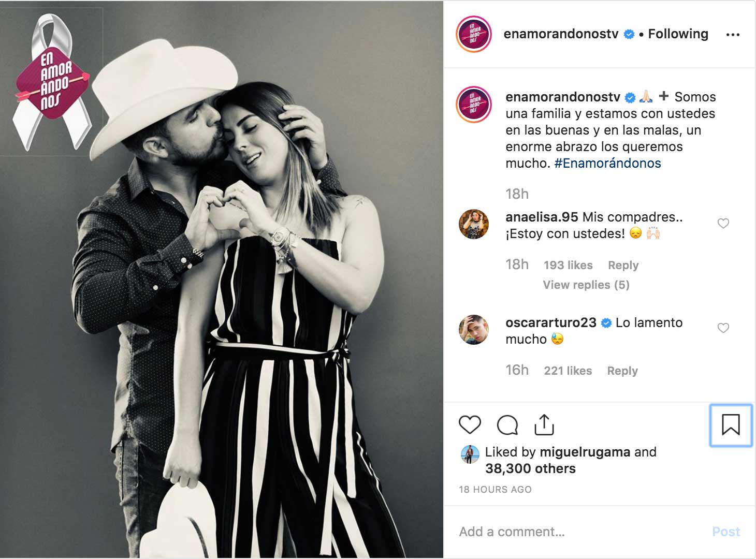
Task: View the 38,300 others likes list
Action: 530,469
